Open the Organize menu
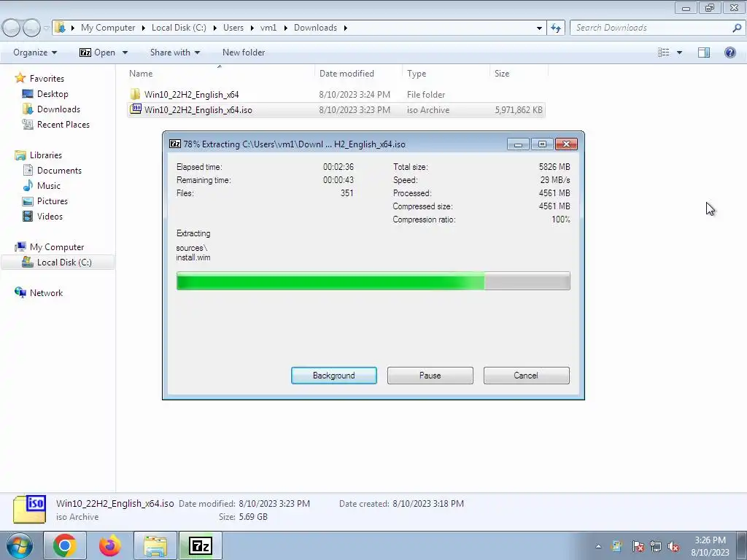This screenshot has width=747, height=560. (x=35, y=52)
